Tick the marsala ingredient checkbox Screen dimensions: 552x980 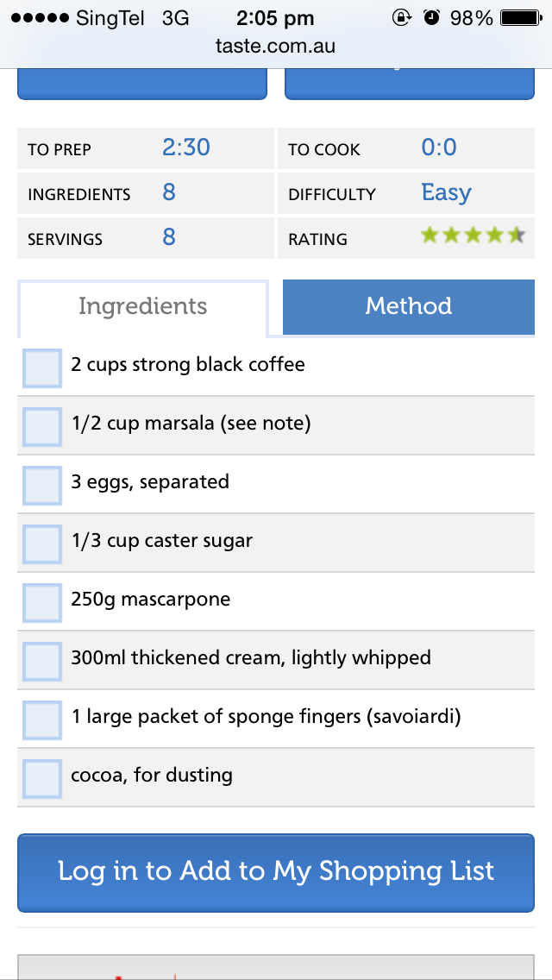(x=41, y=427)
